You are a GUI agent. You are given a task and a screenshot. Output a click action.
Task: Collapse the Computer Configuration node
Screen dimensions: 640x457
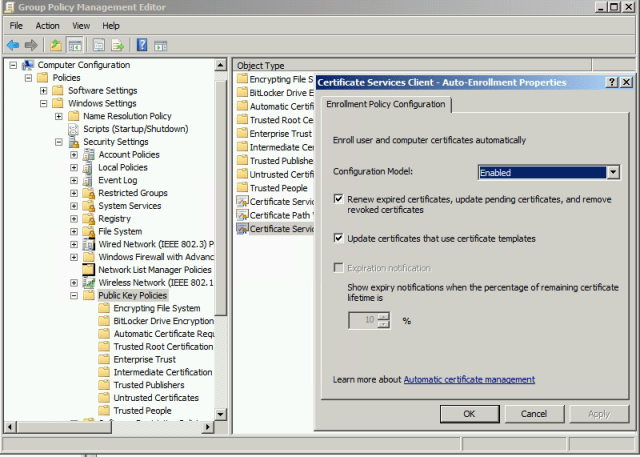(x=13, y=65)
